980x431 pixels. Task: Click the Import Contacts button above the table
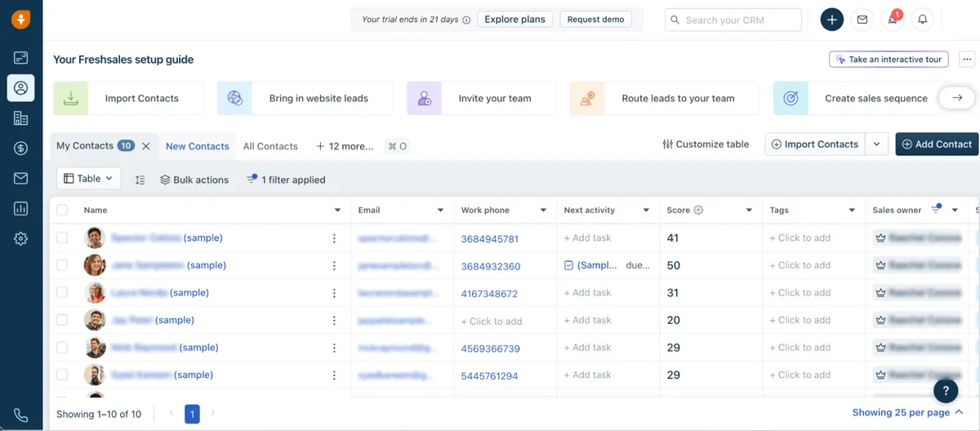pos(815,144)
